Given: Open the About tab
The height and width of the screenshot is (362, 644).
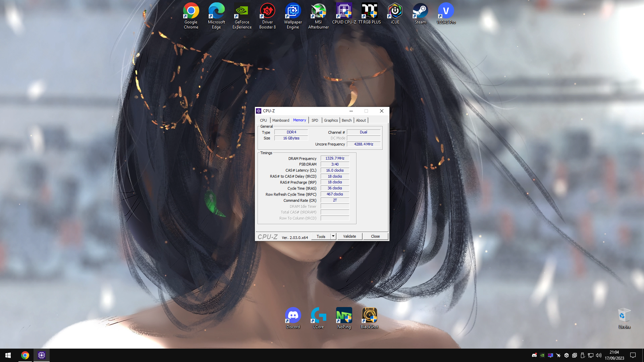Looking at the screenshot, I should click(361, 120).
